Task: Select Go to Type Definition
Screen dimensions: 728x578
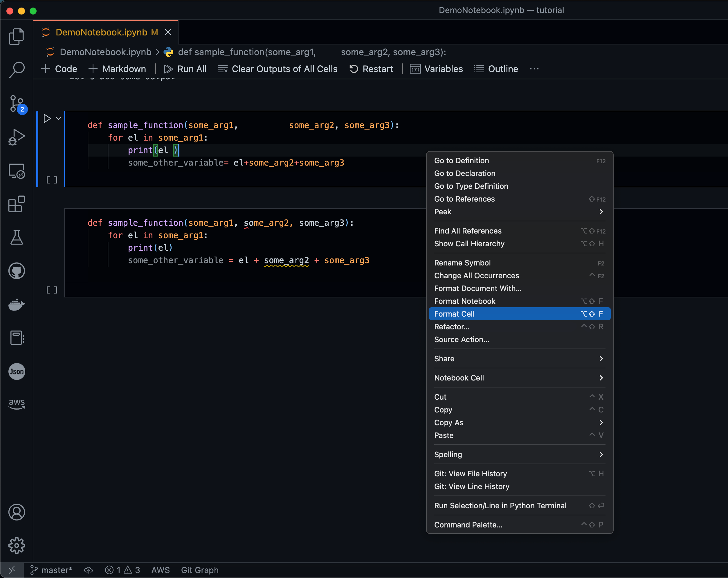Action: pos(520,186)
